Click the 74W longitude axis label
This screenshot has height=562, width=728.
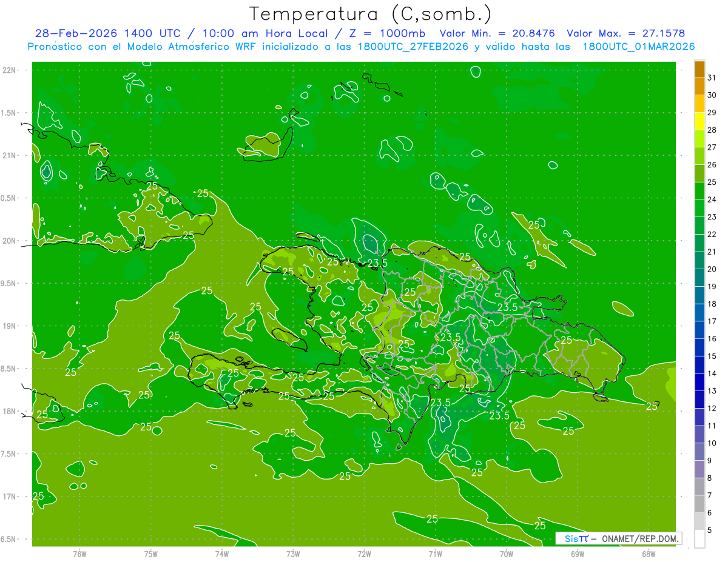[221, 554]
